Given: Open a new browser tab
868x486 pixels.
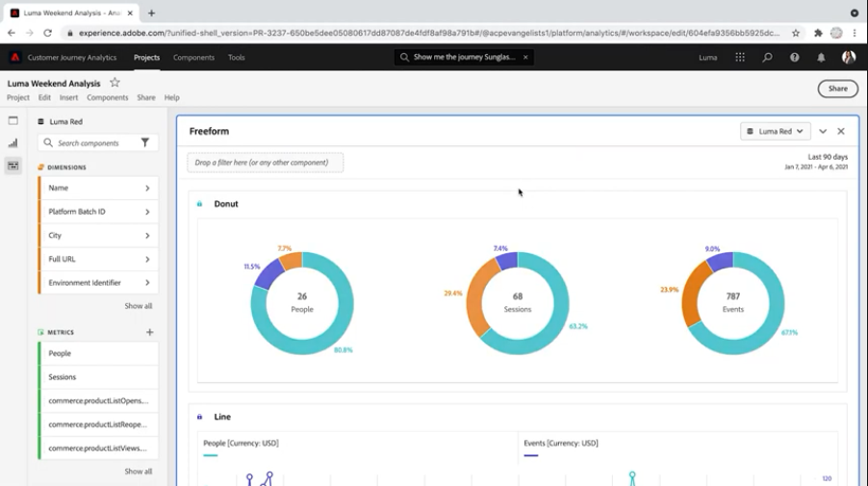Looking at the screenshot, I should 151,13.
